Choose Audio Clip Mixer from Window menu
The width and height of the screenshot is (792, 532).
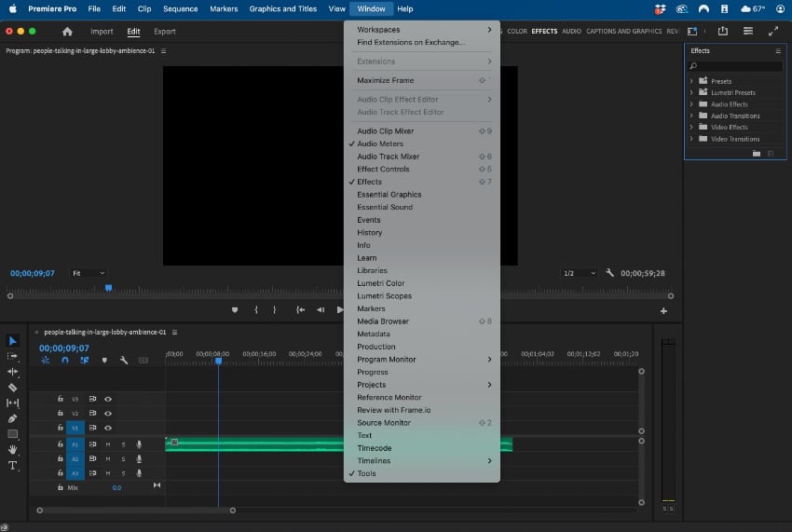(x=422, y=130)
